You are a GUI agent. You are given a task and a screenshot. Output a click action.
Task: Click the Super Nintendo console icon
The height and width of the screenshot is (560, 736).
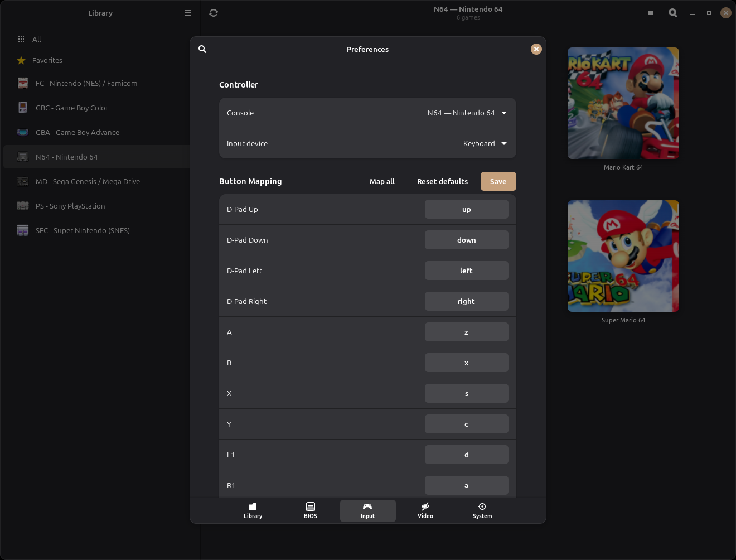[x=23, y=230]
